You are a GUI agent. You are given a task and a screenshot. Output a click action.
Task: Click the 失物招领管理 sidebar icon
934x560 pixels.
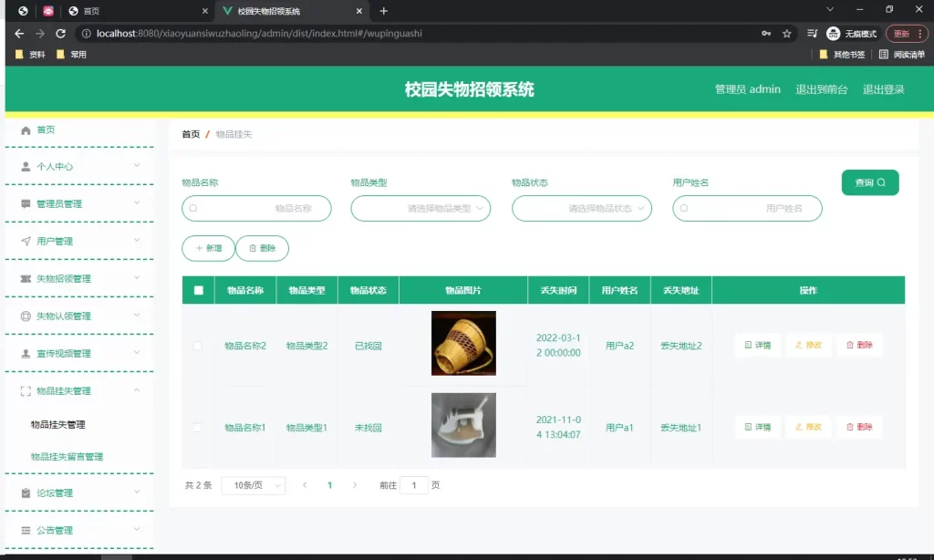click(26, 278)
